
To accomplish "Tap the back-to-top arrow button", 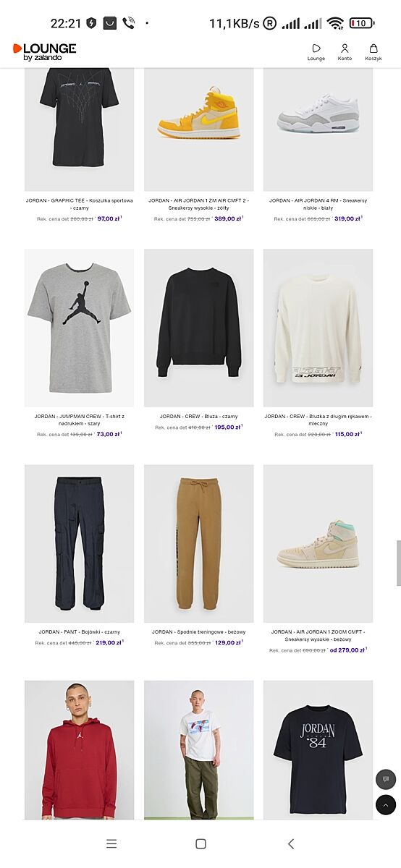I will tap(386, 804).
